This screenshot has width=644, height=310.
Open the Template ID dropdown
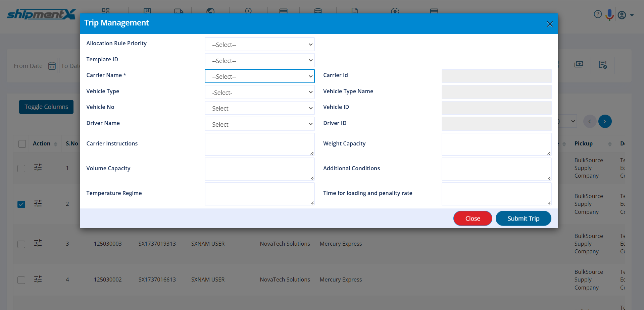pyautogui.click(x=259, y=60)
